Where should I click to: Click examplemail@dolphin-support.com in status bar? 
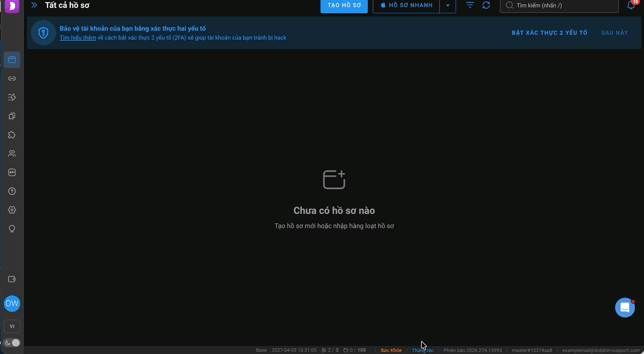[601, 350]
